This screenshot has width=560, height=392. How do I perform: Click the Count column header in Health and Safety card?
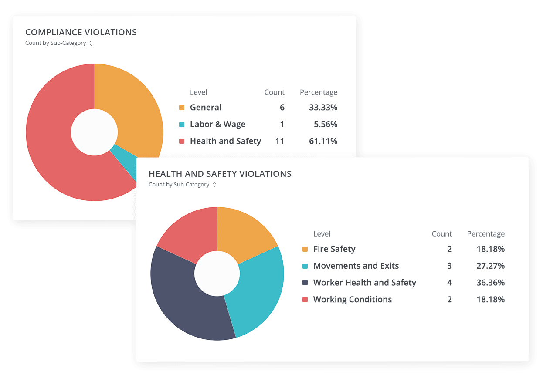pyautogui.click(x=442, y=234)
